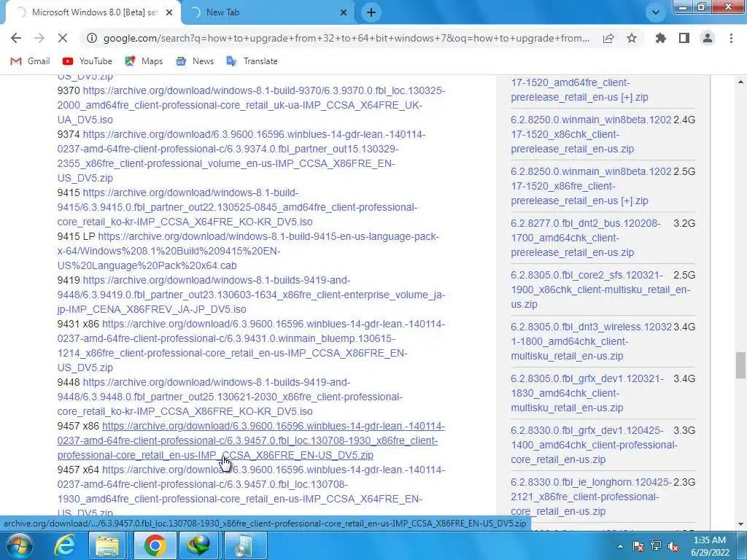The height and width of the screenshot is (560, 747).
Task: Open the network tray icon
Action: click(656, 546)
